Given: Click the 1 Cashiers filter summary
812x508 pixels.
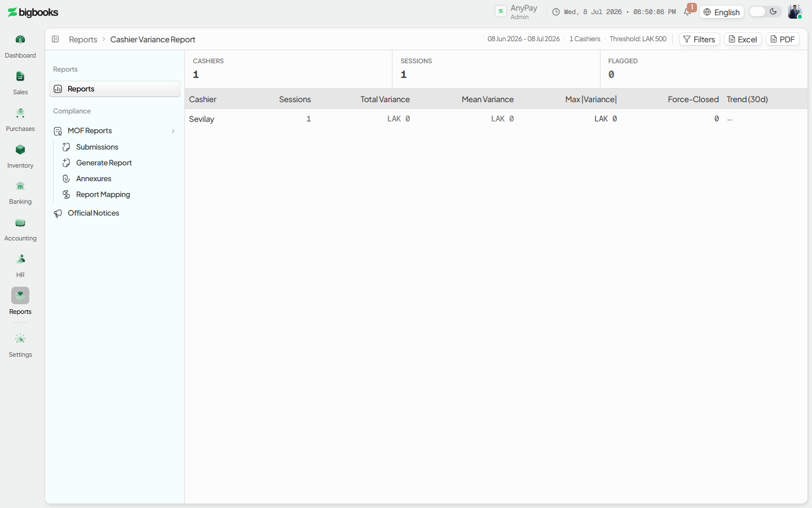Looking at the screenshot, I should click(585, 39).
